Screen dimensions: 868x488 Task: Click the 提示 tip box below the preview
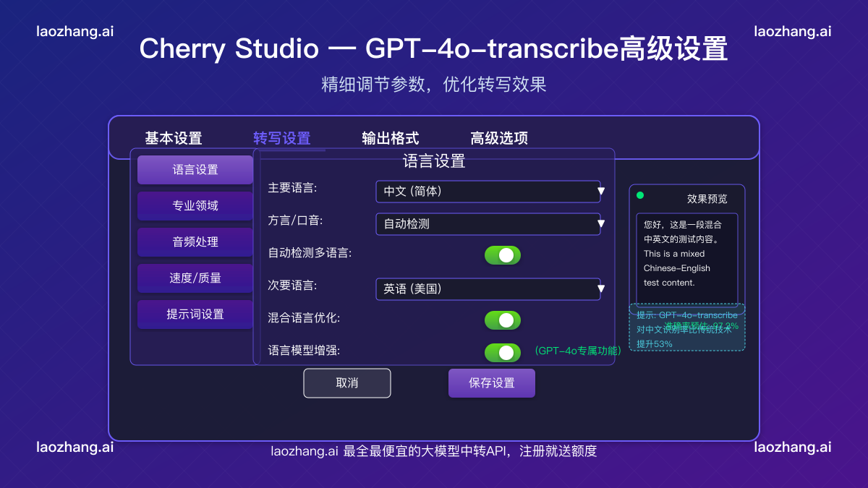(x=687, y=328)
